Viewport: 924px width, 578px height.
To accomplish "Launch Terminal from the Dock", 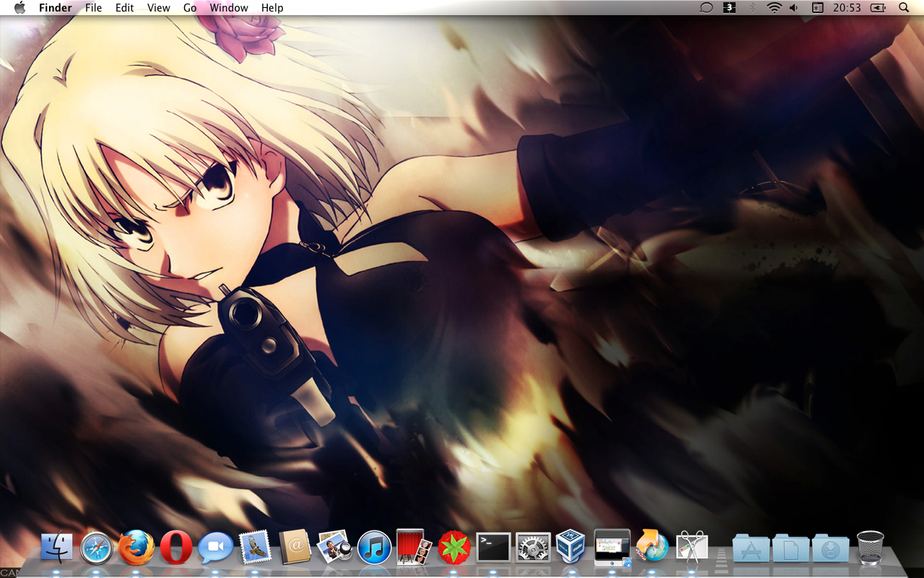I will [x=494, y=548].
